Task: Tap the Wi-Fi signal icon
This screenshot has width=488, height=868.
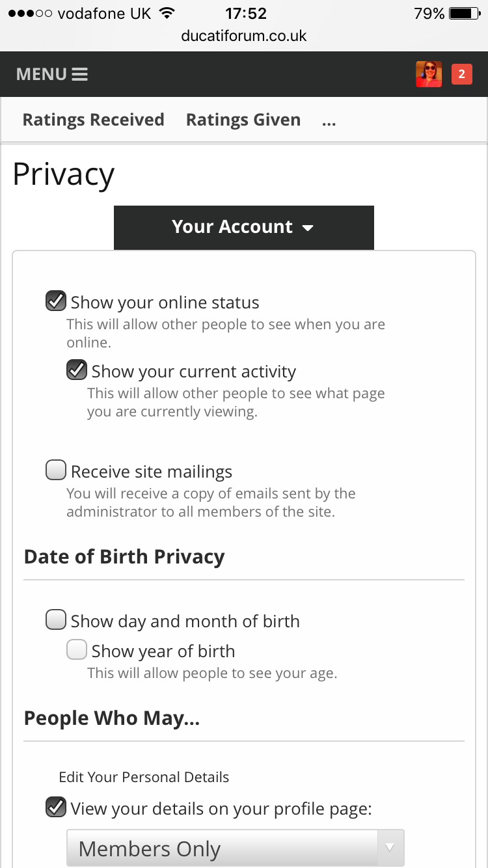Action: 167,14
